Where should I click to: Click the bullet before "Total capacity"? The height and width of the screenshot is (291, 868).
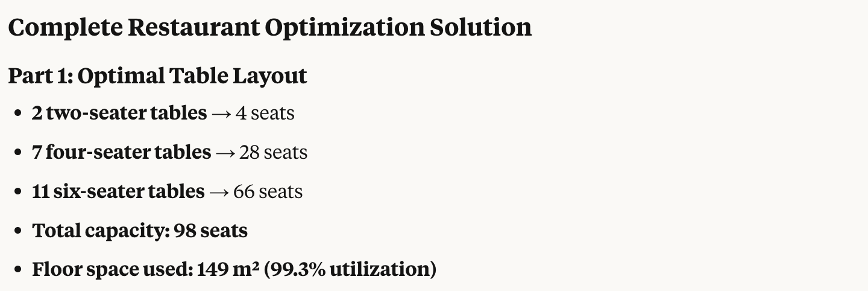(x=18, y=231)
